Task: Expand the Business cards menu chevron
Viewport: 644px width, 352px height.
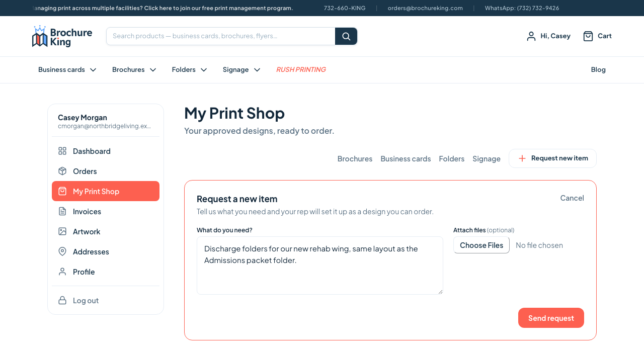Action: click(93, 70)
